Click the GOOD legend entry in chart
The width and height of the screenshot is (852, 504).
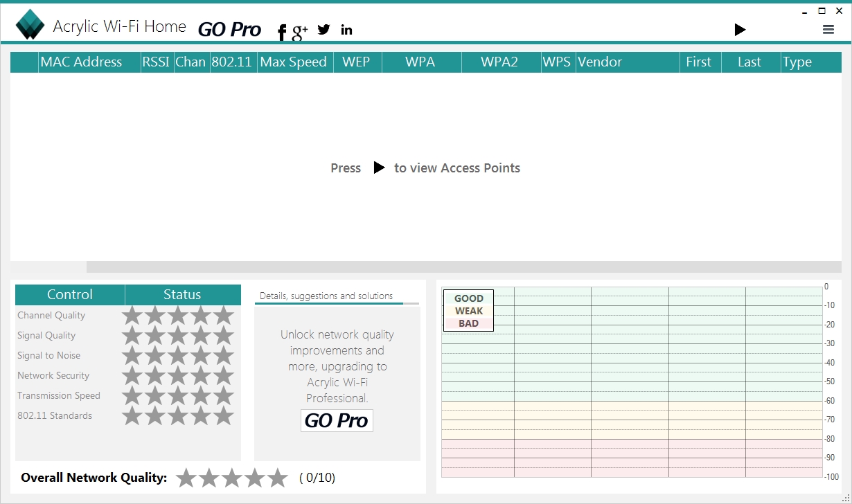pos(468,298)
